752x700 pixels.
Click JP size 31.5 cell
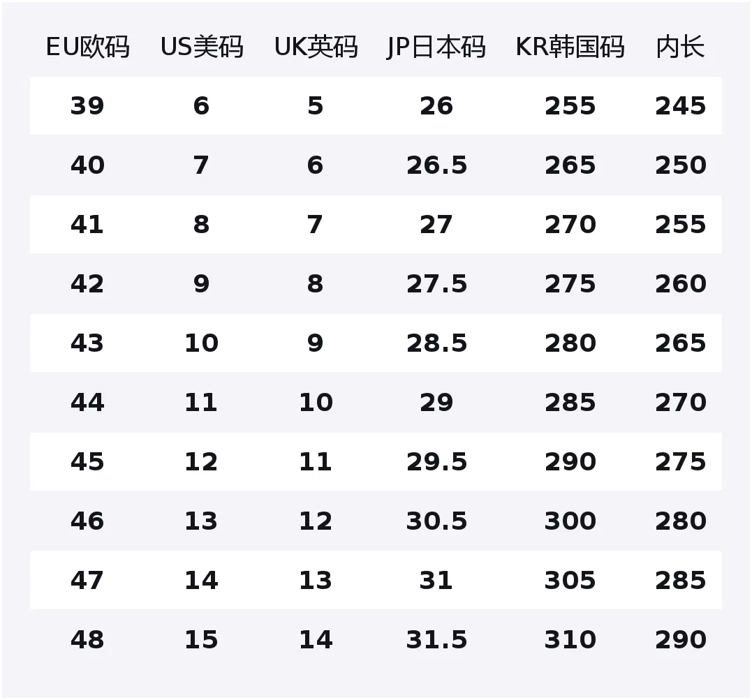pos(436,640)
